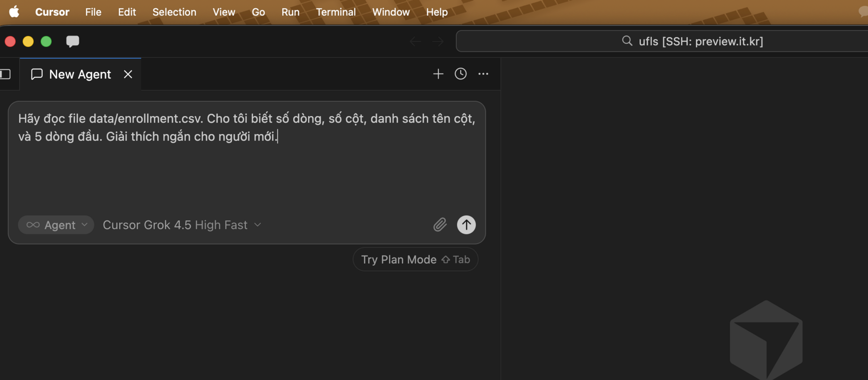
Task: Open the Cursor Grok 4.5 High Fast model selector
Action: [x=182, y=225]
